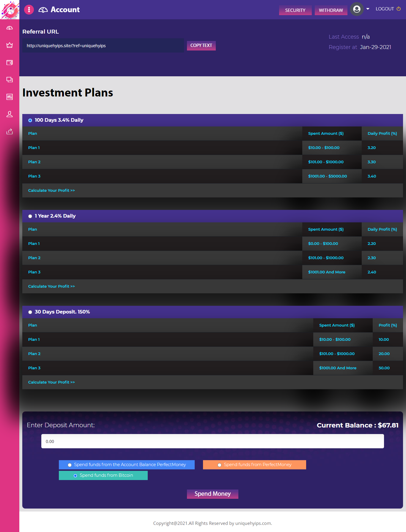Click the share arrow sidebar icon
Screen dimensions: 406x532
10,131
